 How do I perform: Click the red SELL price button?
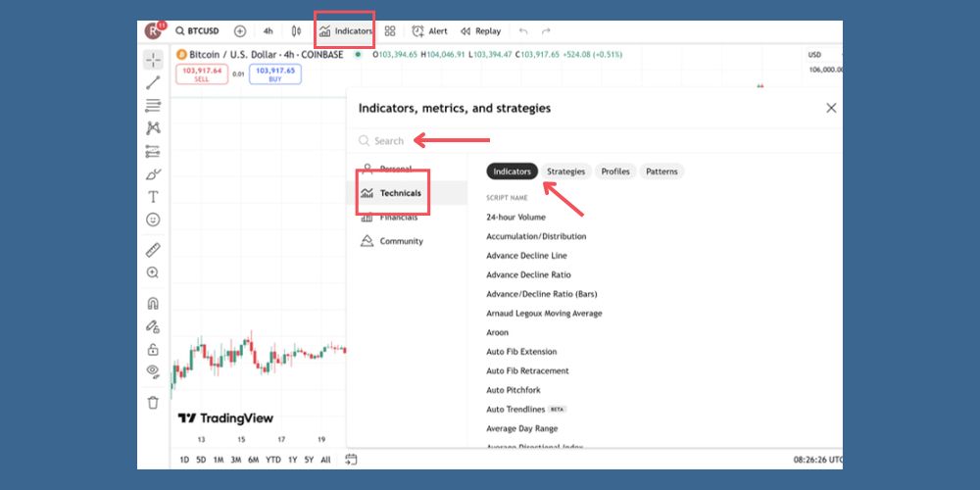[x=201, y=74]
